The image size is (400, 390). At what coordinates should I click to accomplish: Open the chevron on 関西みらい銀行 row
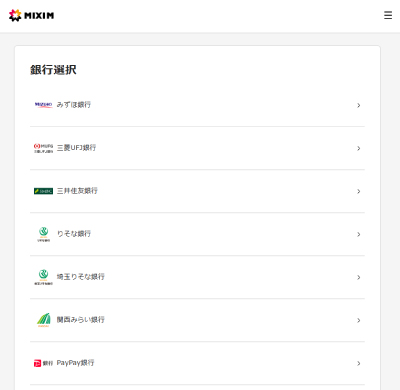[359, 320]
